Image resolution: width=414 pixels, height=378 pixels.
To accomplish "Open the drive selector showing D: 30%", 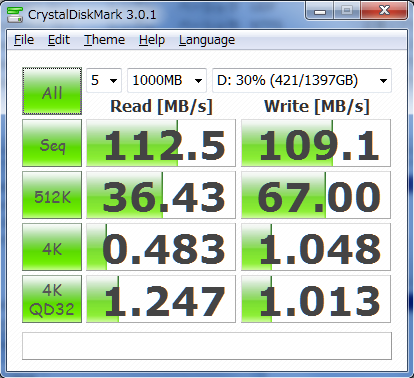I will [x=302, y=80].
